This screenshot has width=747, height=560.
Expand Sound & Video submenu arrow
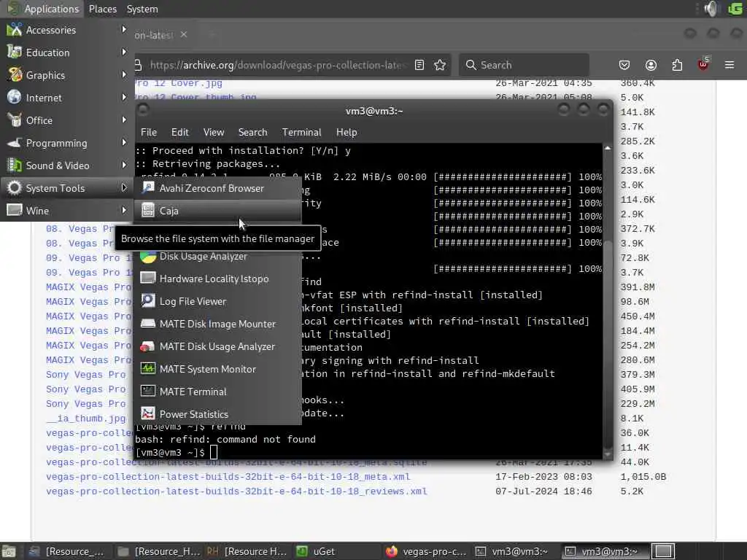tap(124, 166)
